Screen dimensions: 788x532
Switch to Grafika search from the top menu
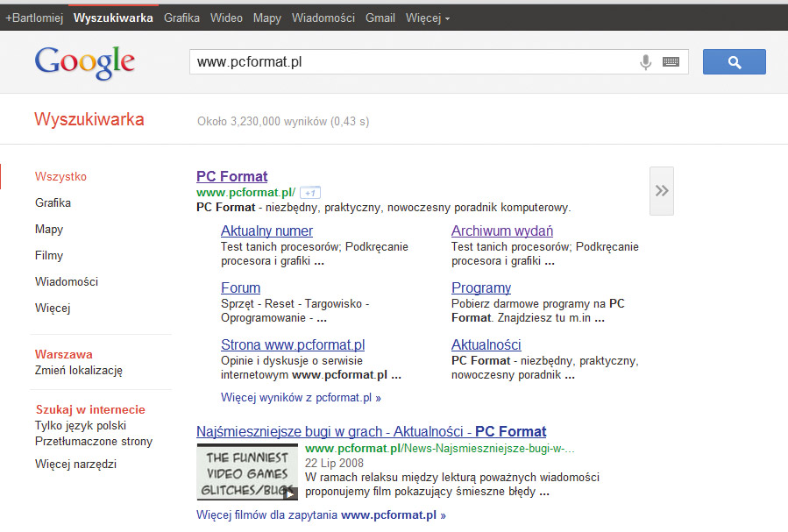click(181, 17)
